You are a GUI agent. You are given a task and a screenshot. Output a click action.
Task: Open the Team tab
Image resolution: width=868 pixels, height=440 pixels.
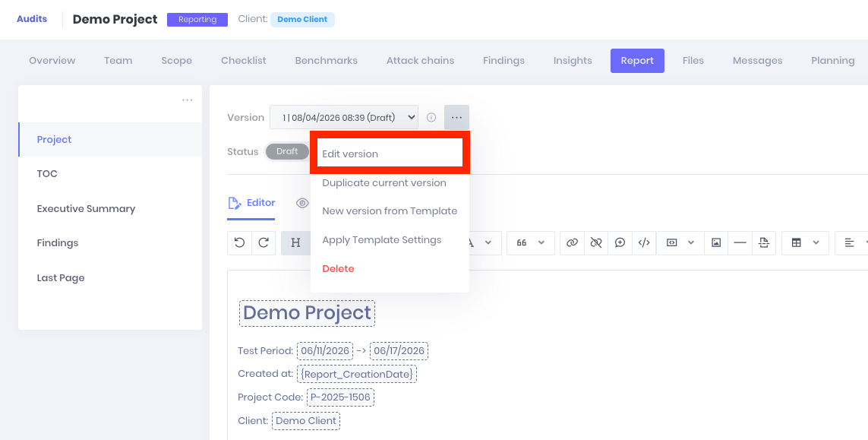coord(118,61)
